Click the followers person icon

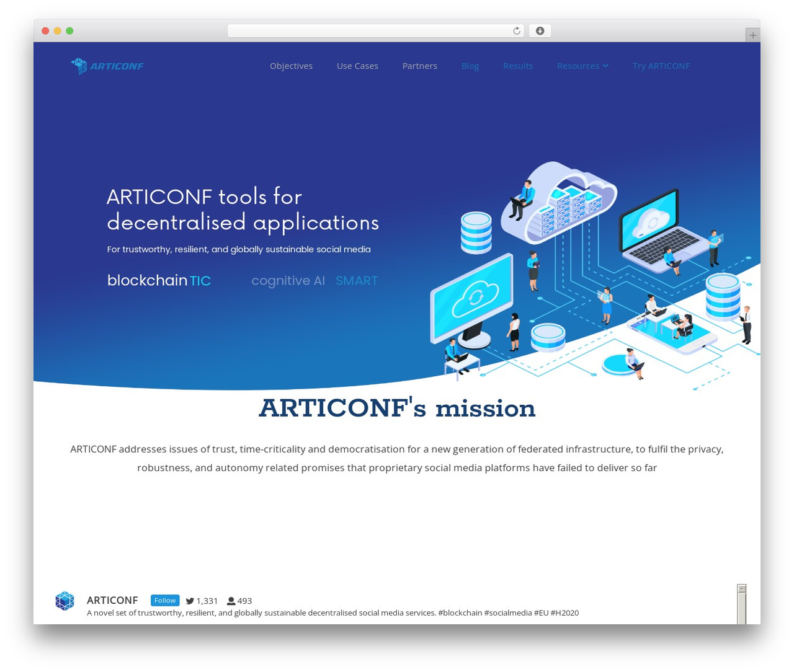click(231, 601)
